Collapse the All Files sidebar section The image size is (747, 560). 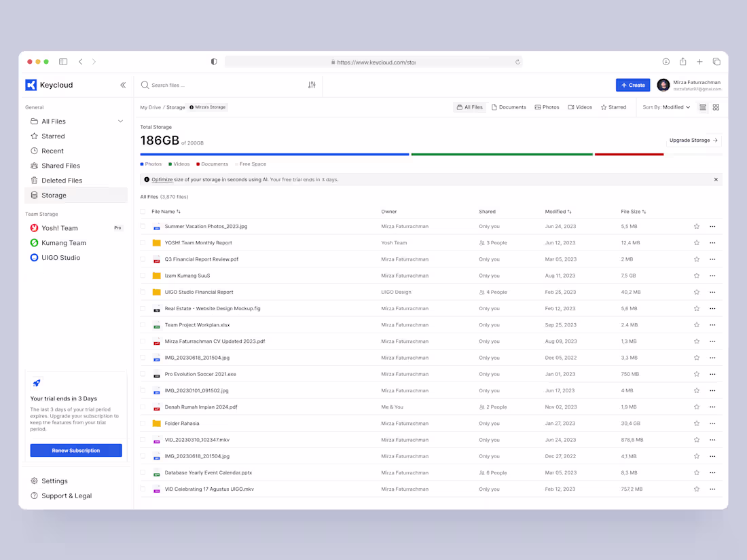(120, 121)
